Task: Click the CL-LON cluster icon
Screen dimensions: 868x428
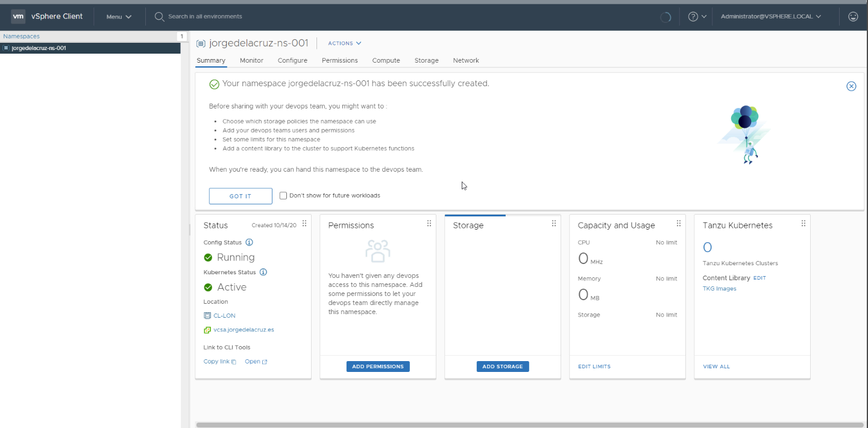Action: [207, 315]
